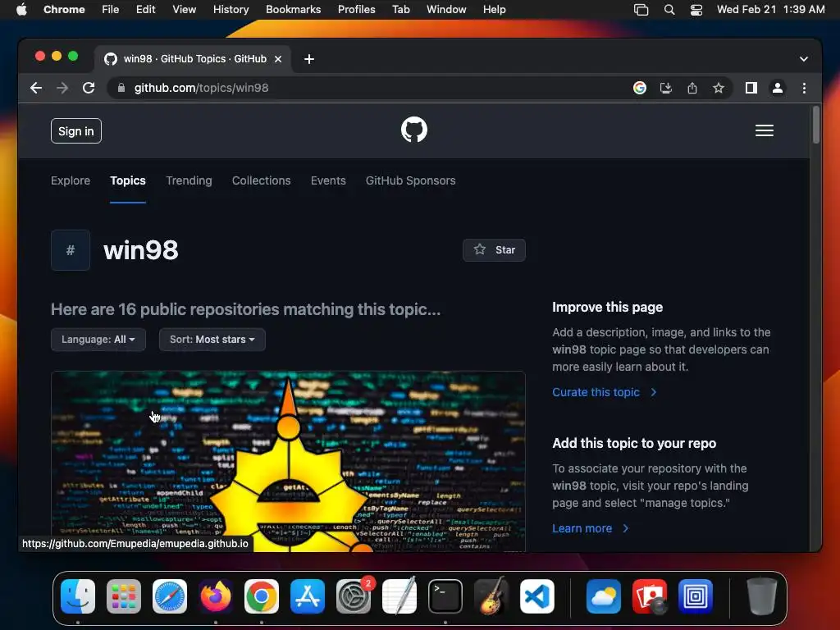
Task: Select the Topics tab
Action: (x=127, y=180)
